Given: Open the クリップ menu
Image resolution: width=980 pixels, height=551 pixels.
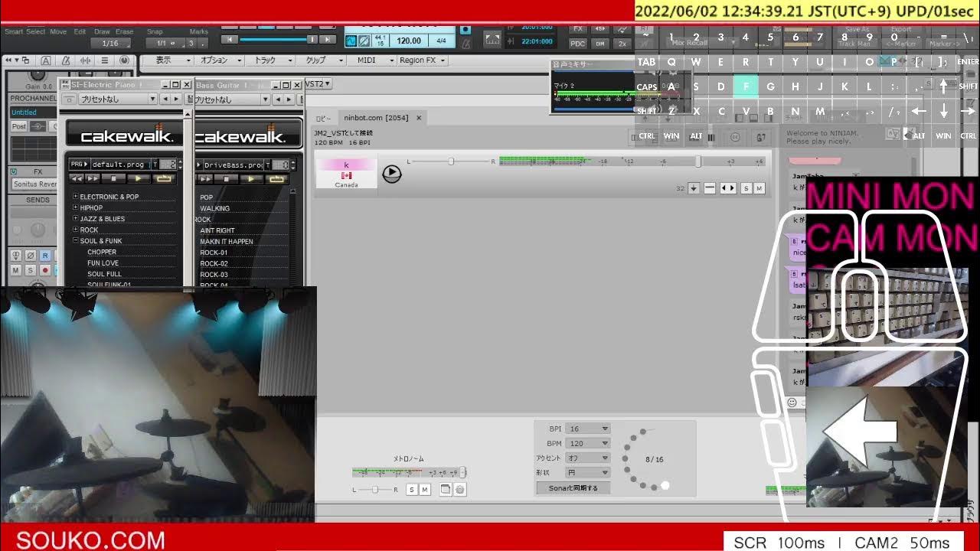Looking at the screenshot, I should click(320, 60).
